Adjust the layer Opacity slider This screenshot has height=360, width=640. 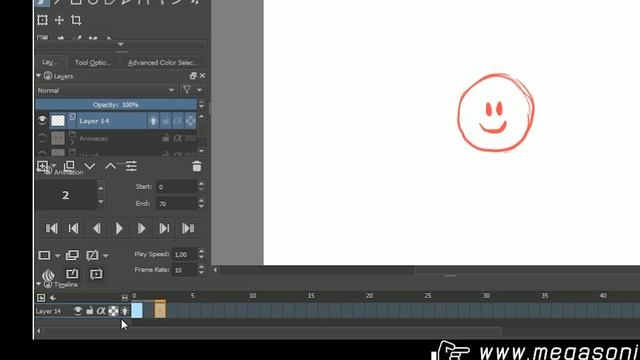116,105
